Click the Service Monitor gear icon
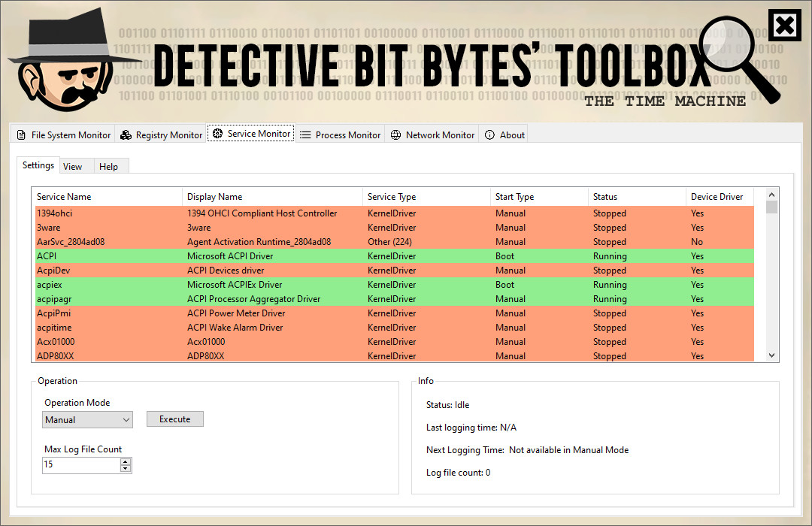 click(x=217, y=134)
